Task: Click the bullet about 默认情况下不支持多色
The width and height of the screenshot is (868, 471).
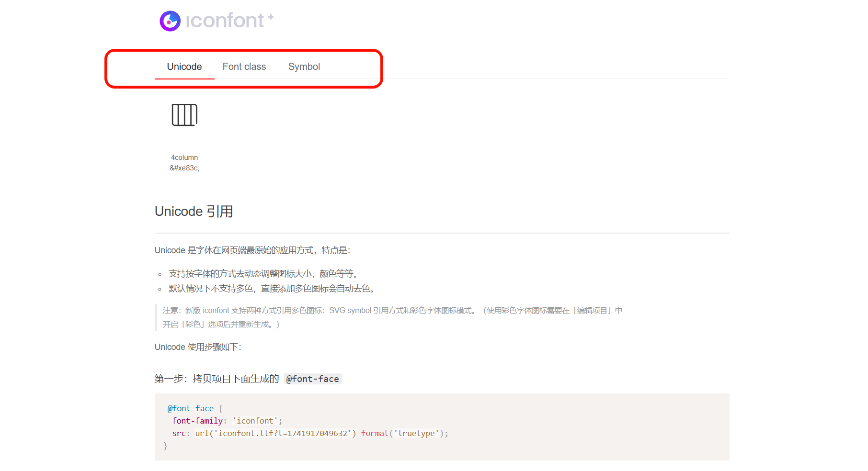Action: click(x=272, y=289)
